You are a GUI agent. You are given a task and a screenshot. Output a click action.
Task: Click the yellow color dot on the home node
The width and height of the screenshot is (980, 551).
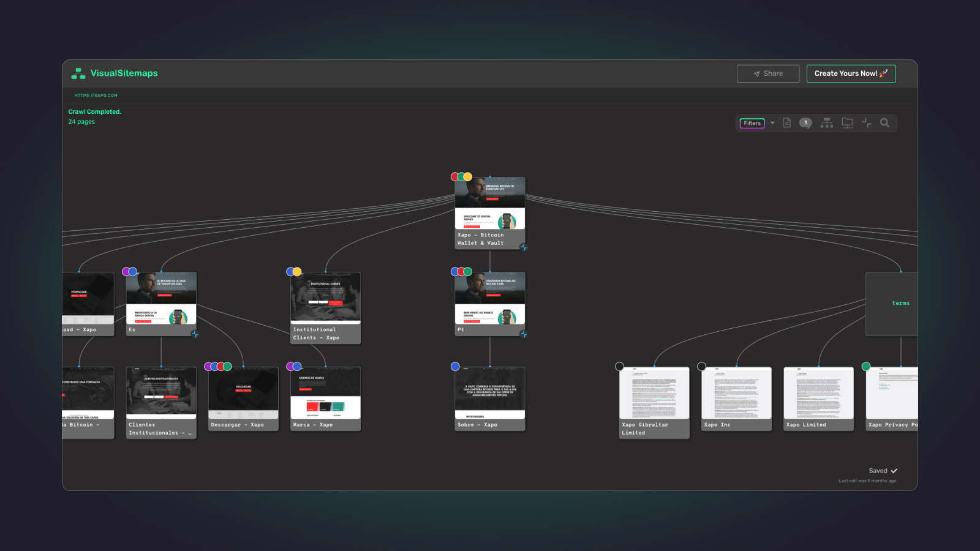pos(467,176)
